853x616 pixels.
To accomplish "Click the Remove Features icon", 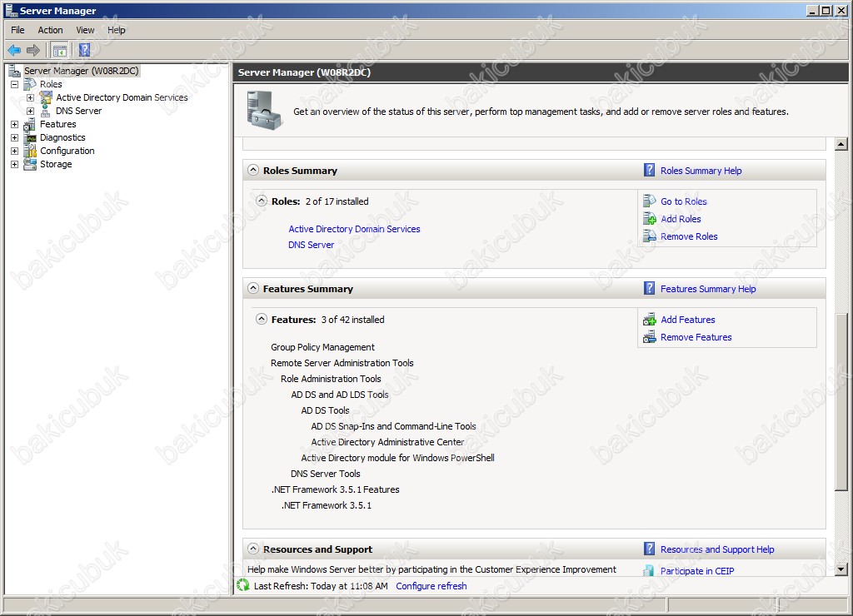I will click(x=650, y=337).
